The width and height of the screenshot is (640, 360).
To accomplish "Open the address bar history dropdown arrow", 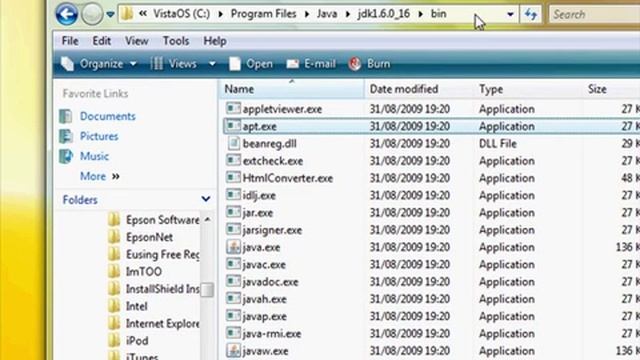I will coord(510,15).
